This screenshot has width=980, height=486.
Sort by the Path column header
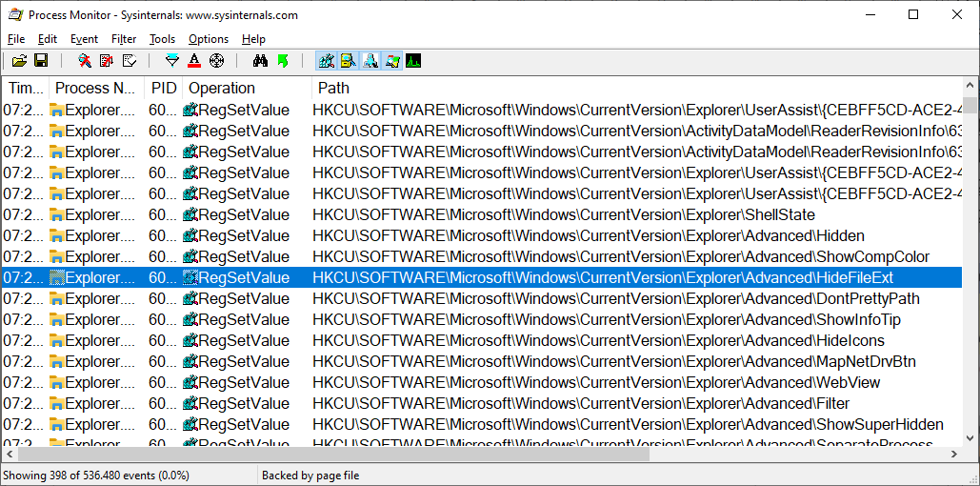point(636,89)
